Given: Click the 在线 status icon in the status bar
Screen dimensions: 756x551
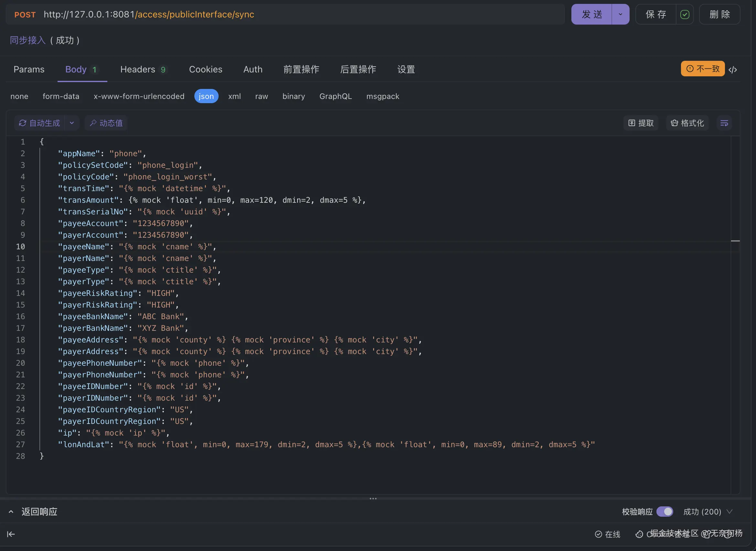Looking at the screenshot, I should click(599, 534).
